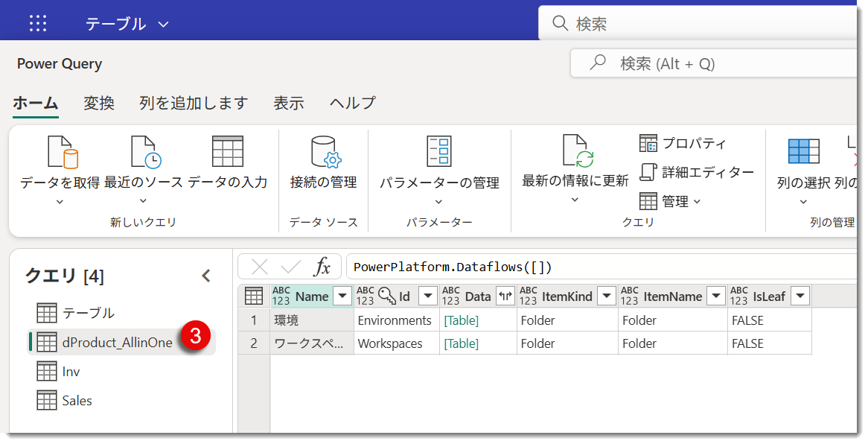868x444 pixels.
Task: Open the [Table] link in row 1
Action: [x=461, y=320]
